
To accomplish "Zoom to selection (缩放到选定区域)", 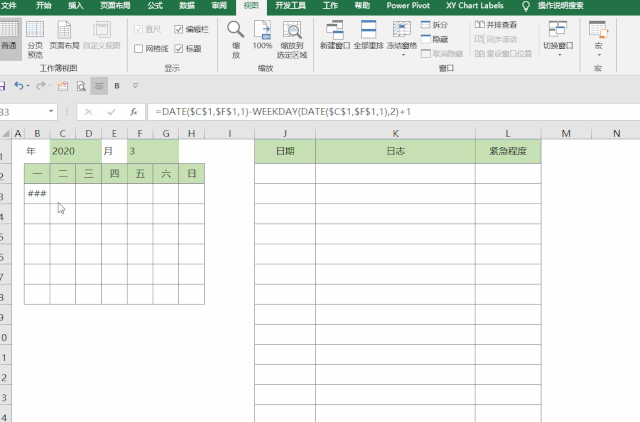I will click(x=292, y=39).
